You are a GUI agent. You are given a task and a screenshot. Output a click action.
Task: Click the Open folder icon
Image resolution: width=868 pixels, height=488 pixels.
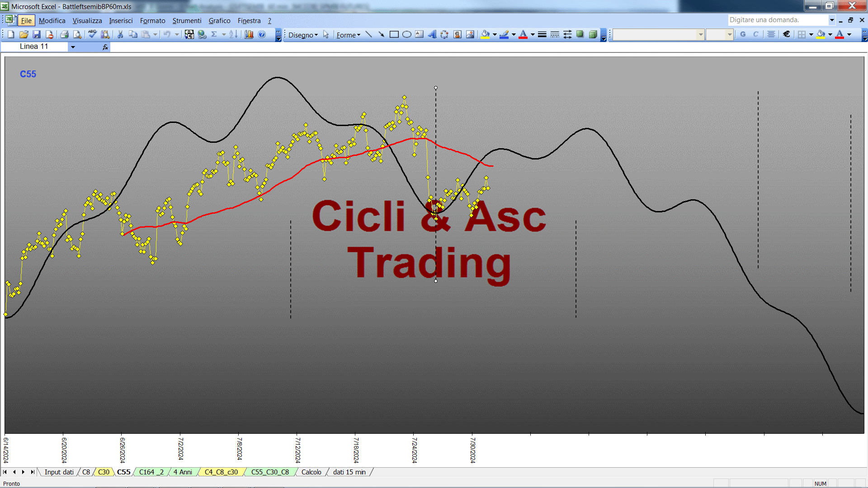click(24, 35)
